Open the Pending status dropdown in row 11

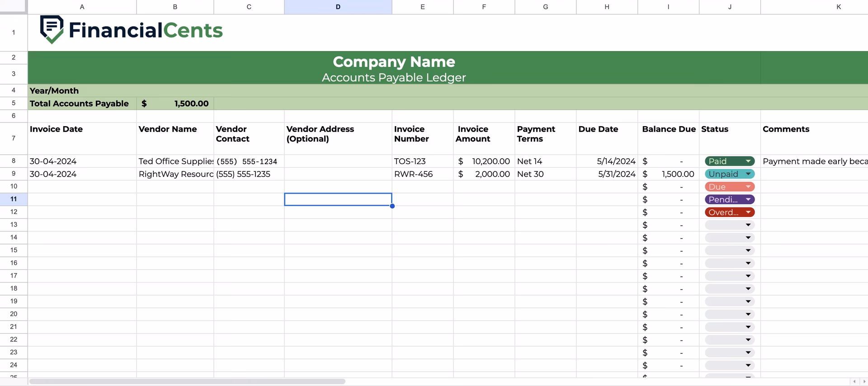pos(729,199)
